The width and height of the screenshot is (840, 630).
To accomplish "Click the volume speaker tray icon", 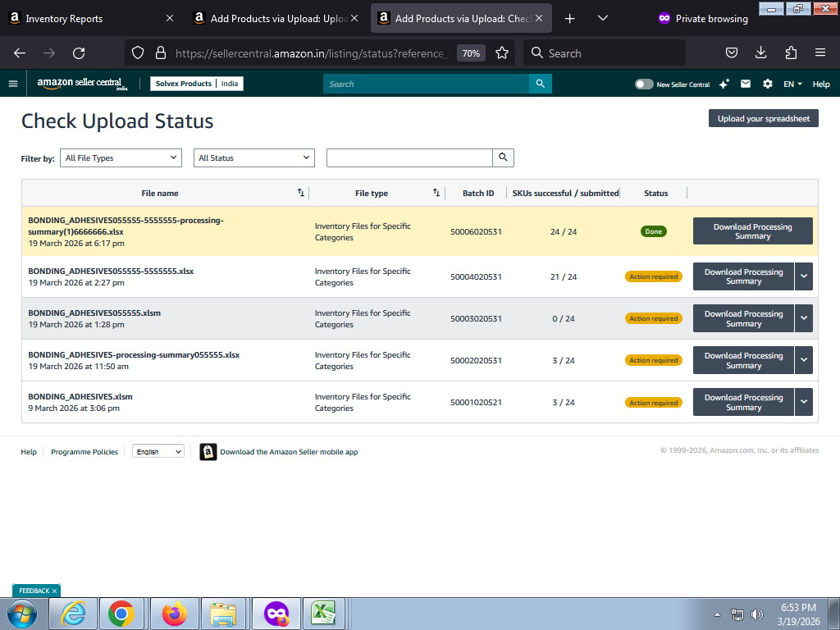I will click(757, 614).
